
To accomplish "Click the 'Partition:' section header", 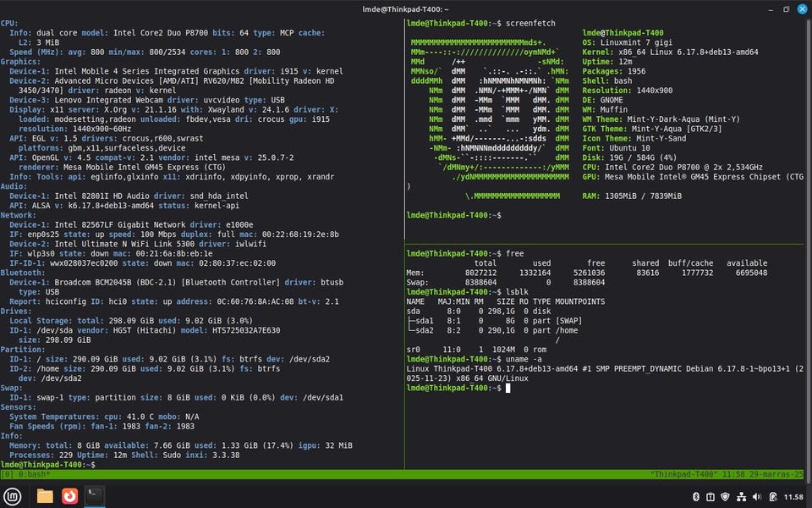I will [x=23, y=350].
